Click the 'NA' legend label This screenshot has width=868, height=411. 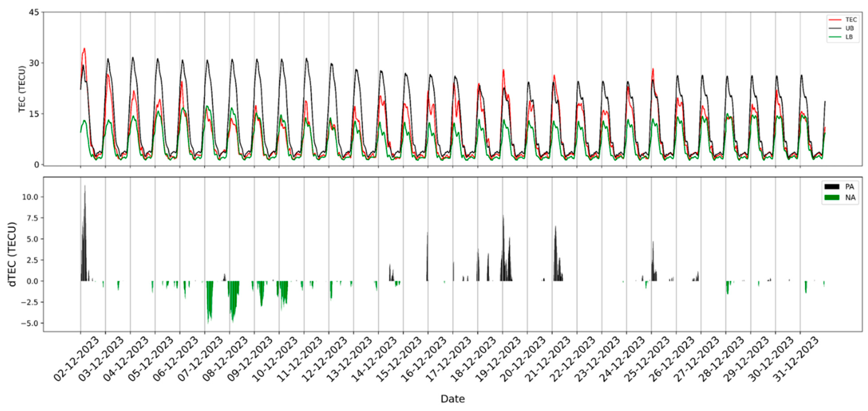850,198
